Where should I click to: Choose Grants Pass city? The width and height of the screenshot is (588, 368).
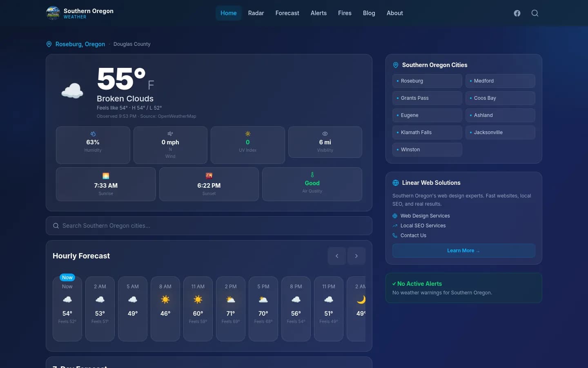(x=427, y=98)
